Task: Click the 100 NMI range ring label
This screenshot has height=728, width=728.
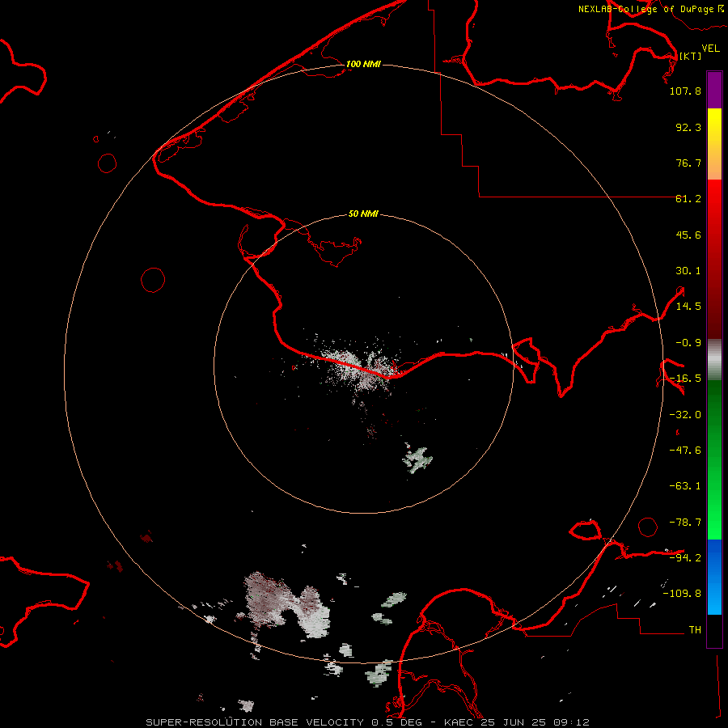Action: point(363,64)
